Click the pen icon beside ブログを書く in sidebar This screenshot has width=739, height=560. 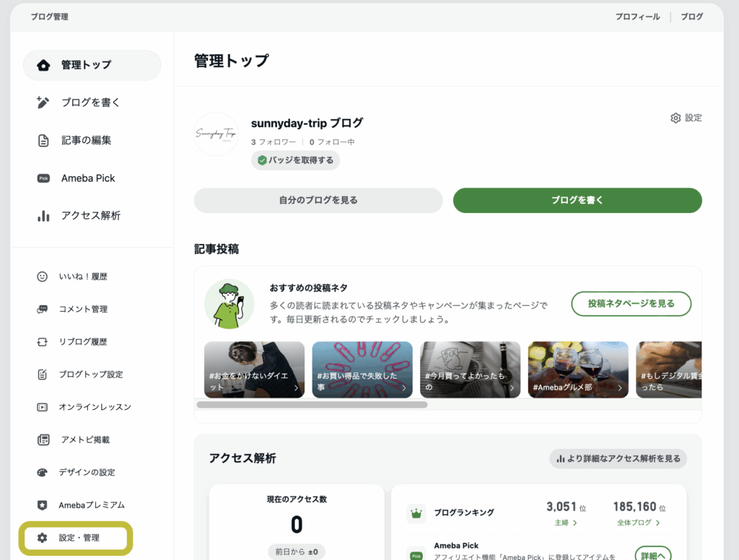click(43, 102)
